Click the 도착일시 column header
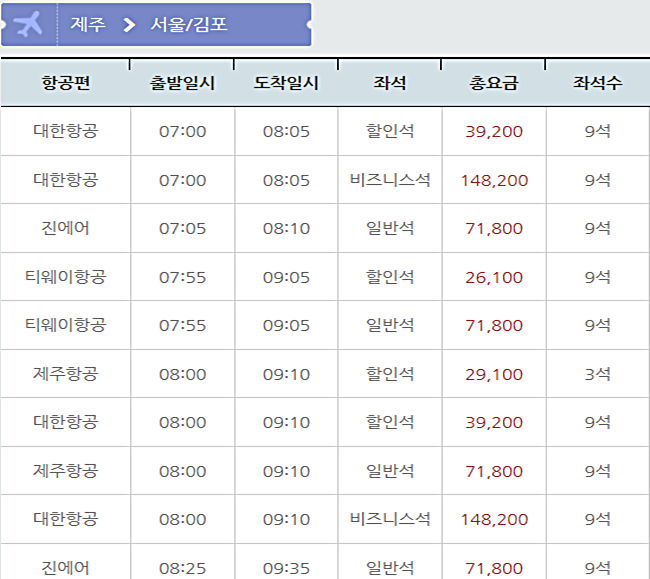650x579 pixels. [286, 82]
